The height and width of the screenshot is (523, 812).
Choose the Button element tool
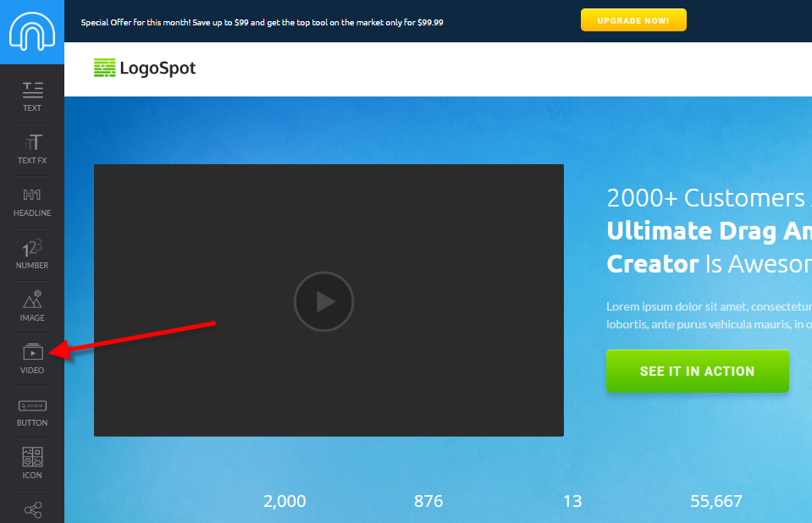(x=32, y=412)
